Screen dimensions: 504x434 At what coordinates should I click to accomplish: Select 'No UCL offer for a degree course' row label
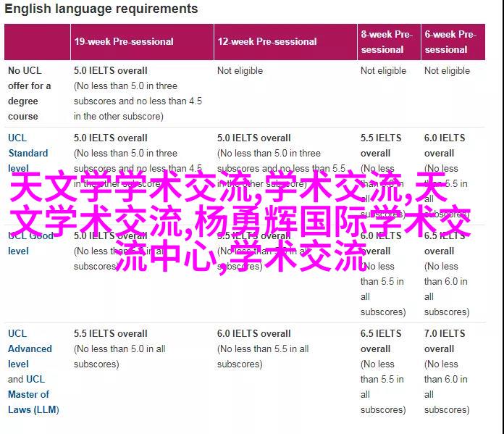point(30,93)
